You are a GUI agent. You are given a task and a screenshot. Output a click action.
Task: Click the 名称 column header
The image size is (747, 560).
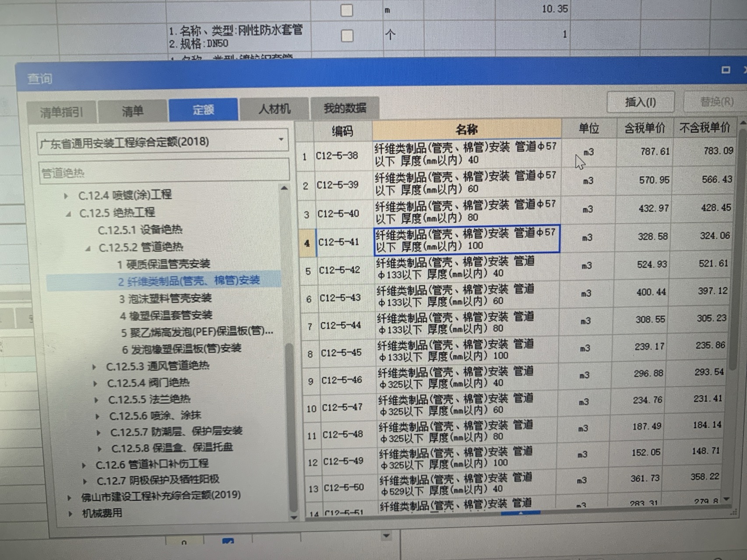(467, 129)
